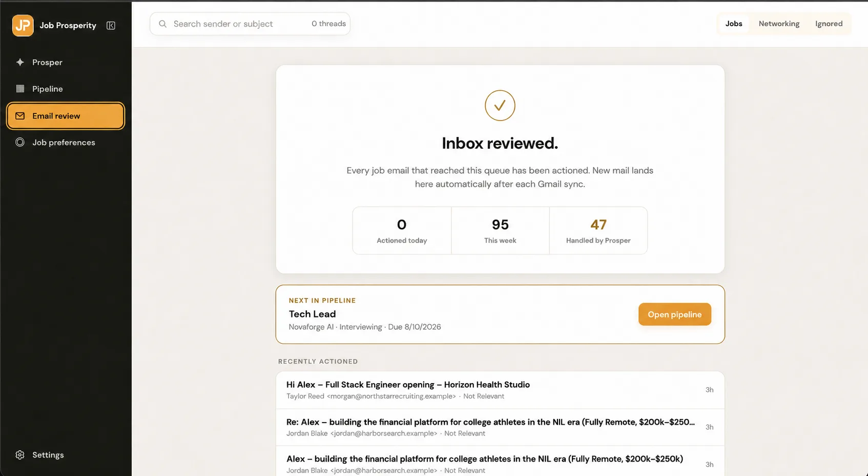Click the Job Prosperity app name
This screenshot has width=868, height=476.
point(68,26)
